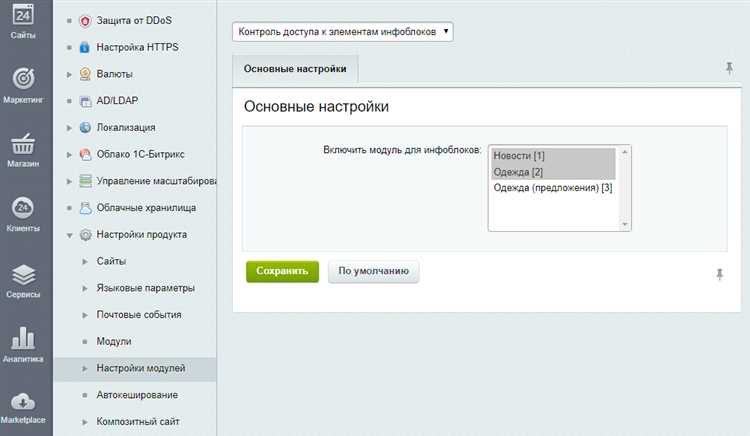The height and width of the screenshot is (436, 750).
Task: Expand the Локализация tree node arrow
Action: (x=69, y=128)
